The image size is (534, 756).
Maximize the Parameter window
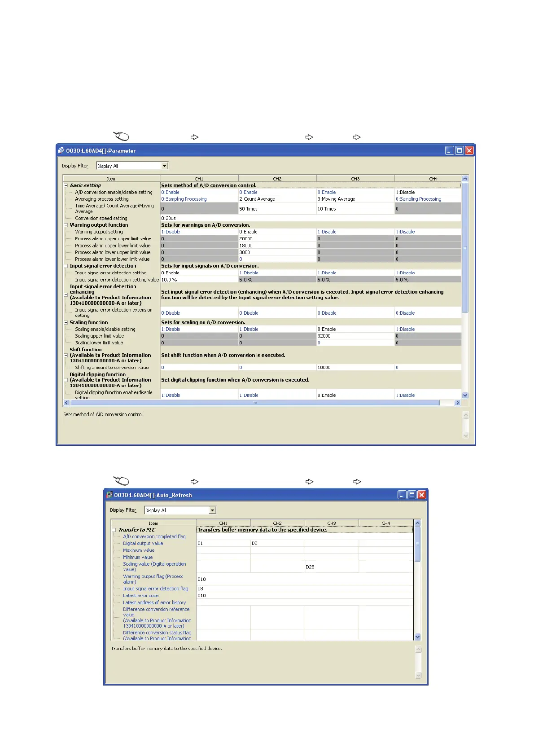pyautogui.click(x=459, y=150)
